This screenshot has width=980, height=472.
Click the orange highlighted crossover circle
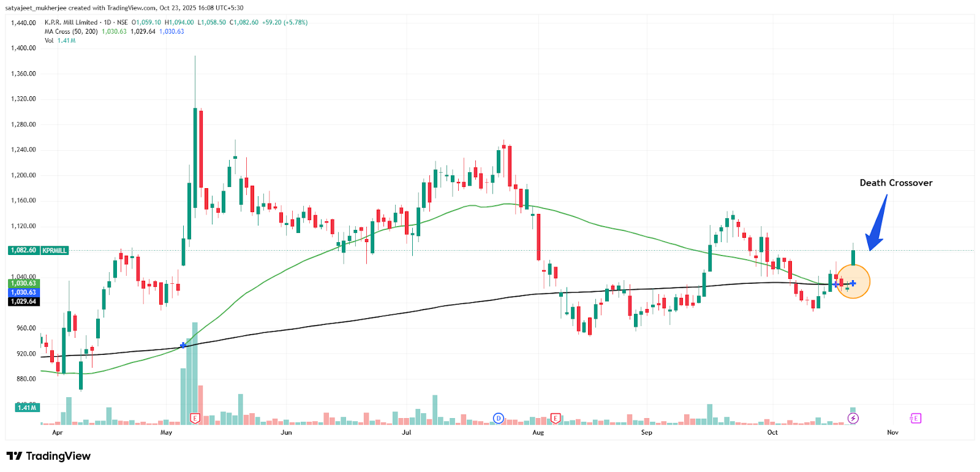coord(853,282)
